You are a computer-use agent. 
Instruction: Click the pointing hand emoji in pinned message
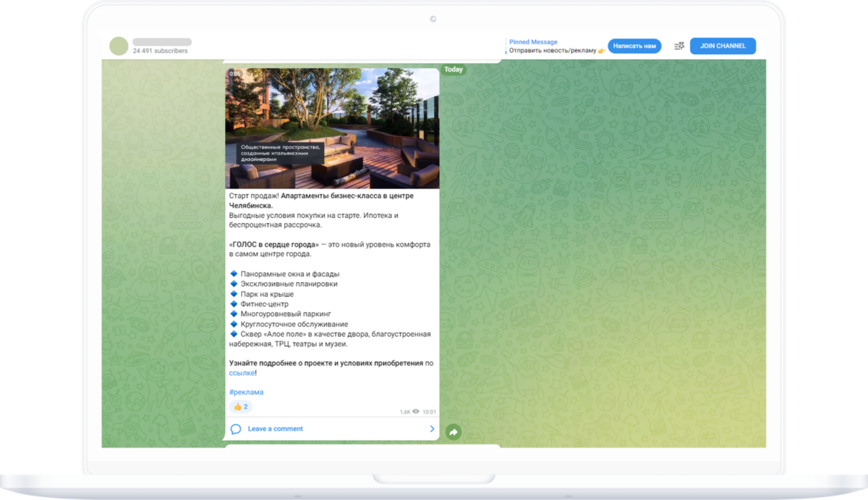[x=602, y=51]
